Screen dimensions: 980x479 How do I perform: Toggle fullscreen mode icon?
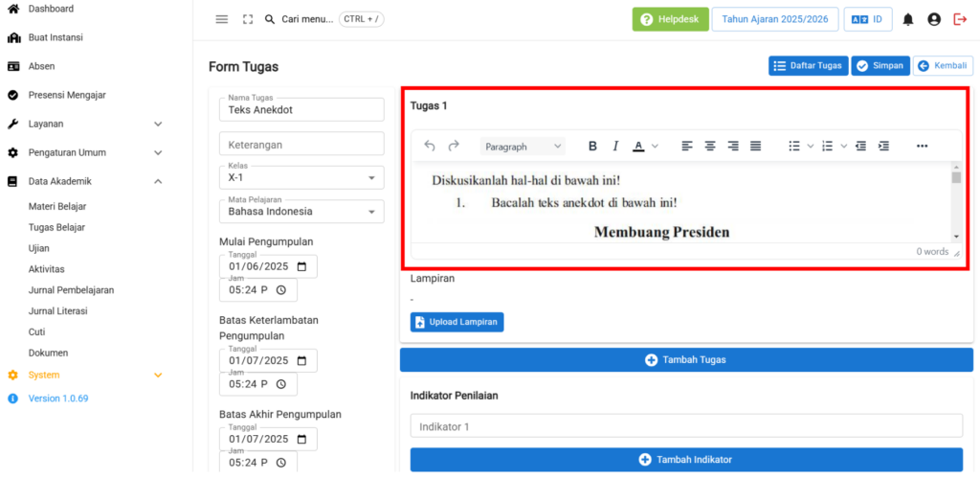[248, 19]
